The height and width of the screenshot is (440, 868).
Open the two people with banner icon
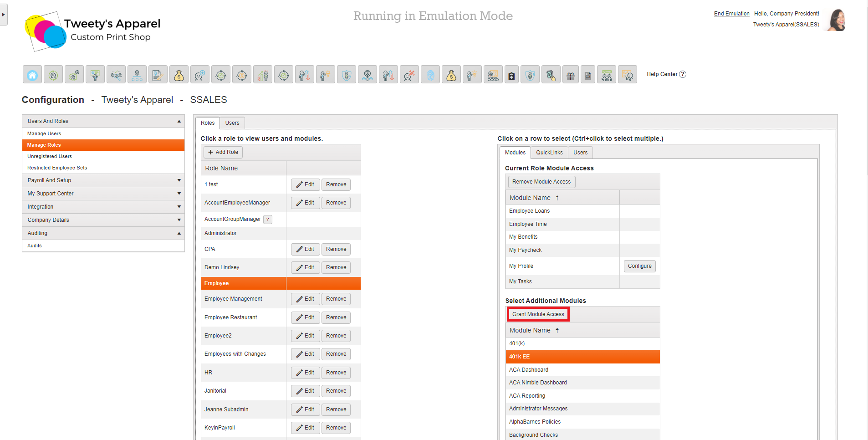(x=607, y=75)
